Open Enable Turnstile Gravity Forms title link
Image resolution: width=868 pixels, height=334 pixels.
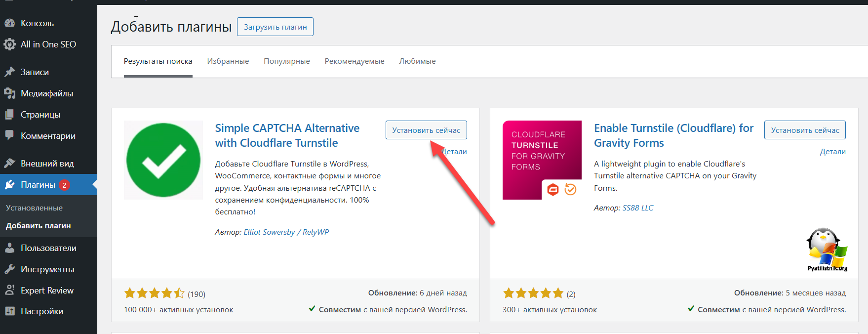673,135
